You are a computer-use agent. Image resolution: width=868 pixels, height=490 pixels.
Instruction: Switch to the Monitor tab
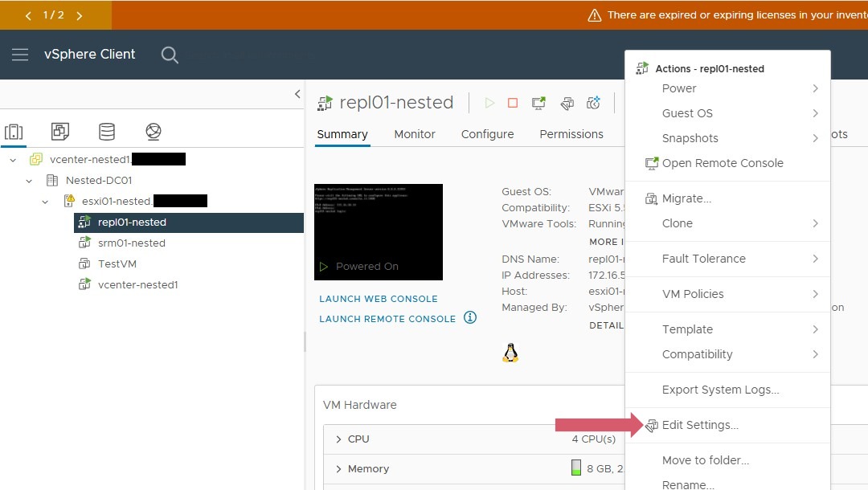[415, 134]
